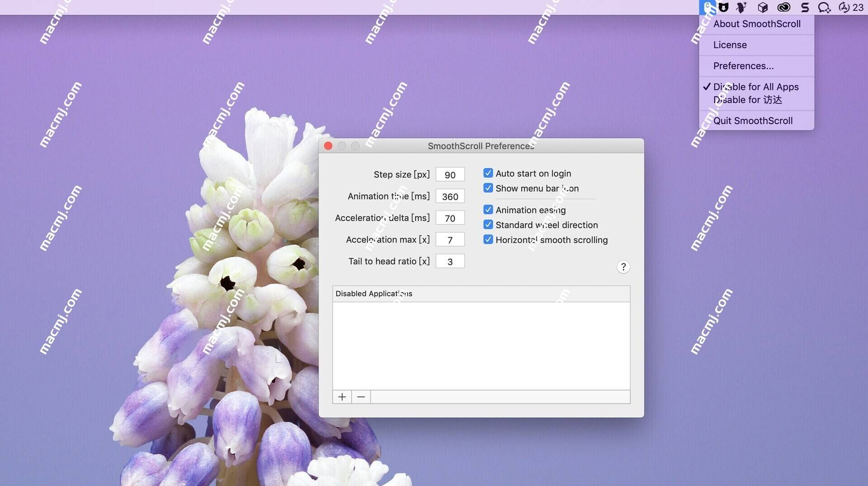Image resolution: width=868 pixels, height=486 pixels.
Task: Toggle the Animation easing checkbox
Action: [x=488, y=210]
